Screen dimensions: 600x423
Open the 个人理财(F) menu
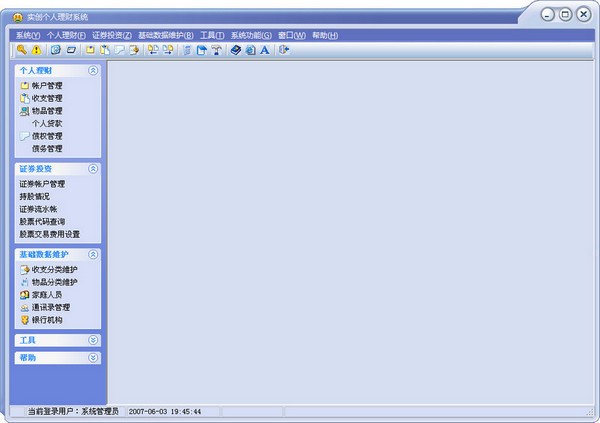pos(66,36)
